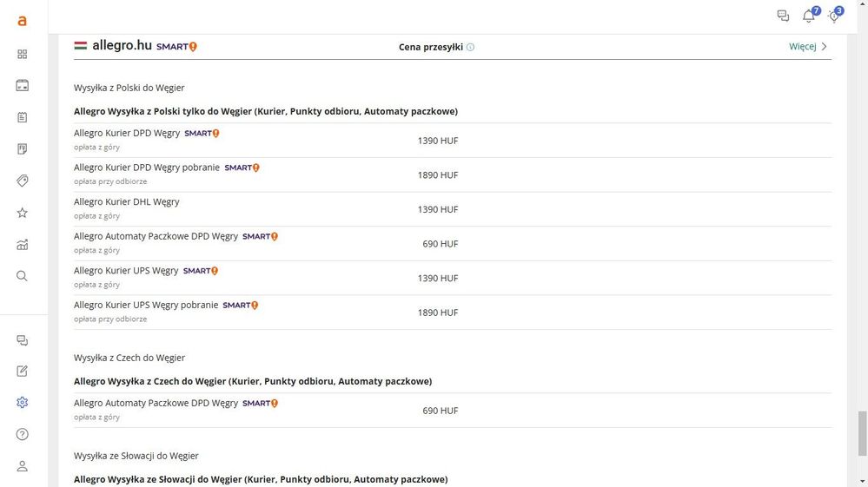Click the price tag icon in sidebar
The image size is (868, 487).
23,181
